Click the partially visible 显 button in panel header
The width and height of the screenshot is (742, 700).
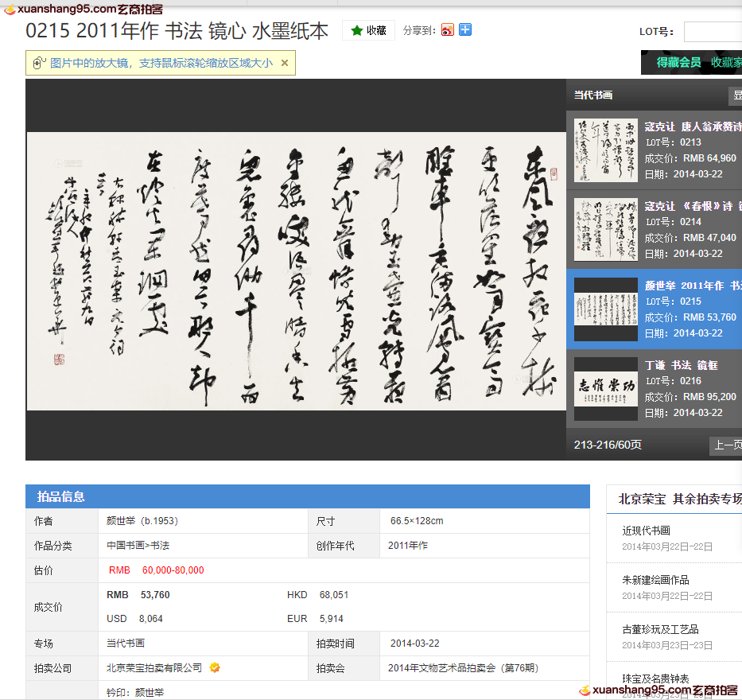(736, 95)
